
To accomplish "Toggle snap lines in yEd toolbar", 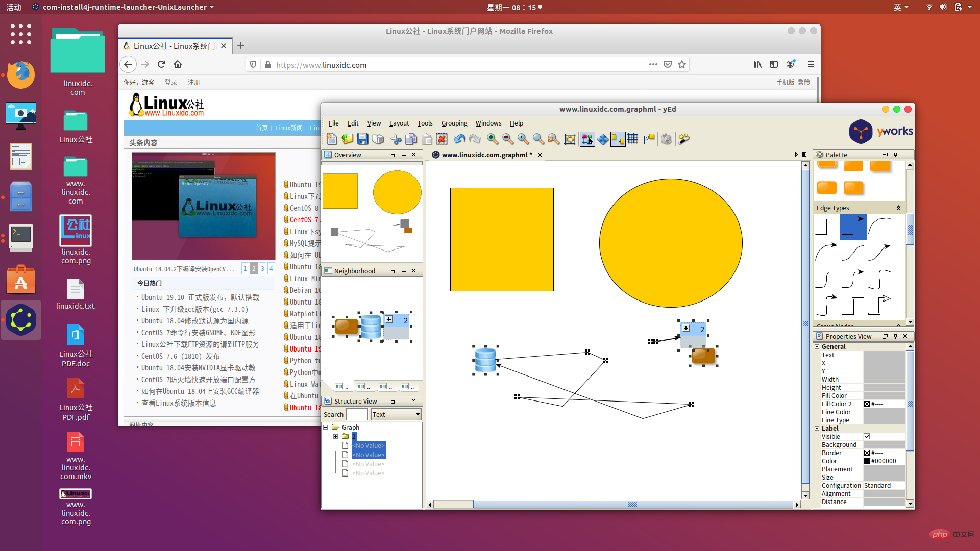I will point(618,139).
